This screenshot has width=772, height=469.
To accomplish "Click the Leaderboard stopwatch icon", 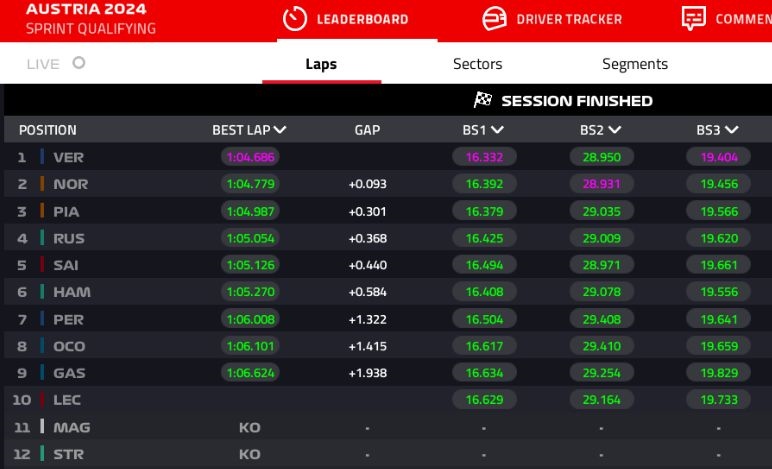I will (x=295, y=19).
